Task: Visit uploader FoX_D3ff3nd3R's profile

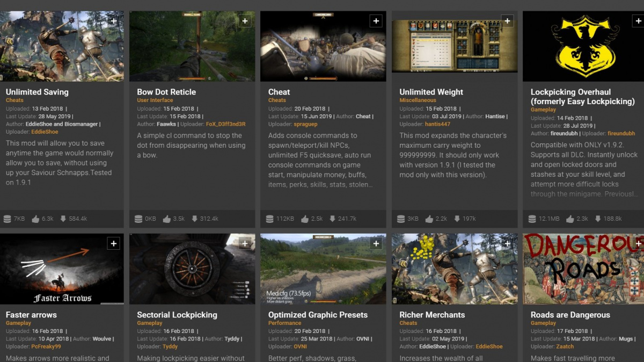Action: coord(225,125)
